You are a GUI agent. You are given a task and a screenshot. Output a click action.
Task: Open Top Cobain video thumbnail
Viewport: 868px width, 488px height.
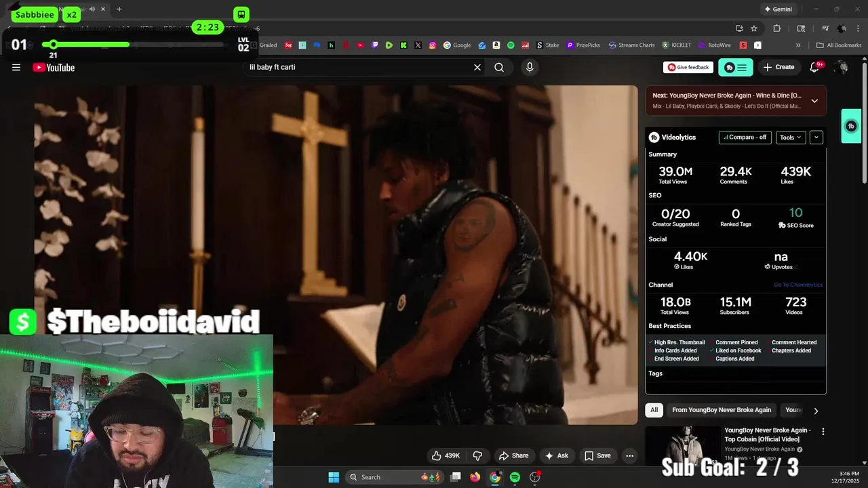click(x=682, y=447)
